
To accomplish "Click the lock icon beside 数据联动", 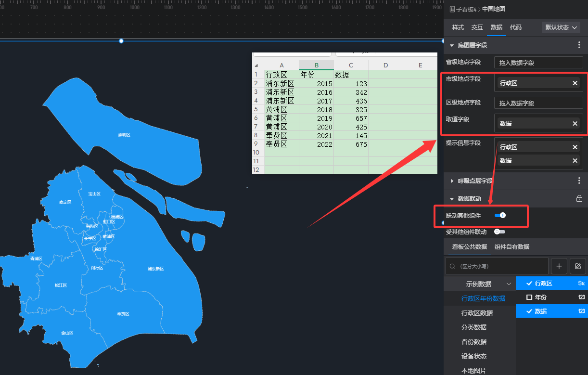I will coord(579,198).
